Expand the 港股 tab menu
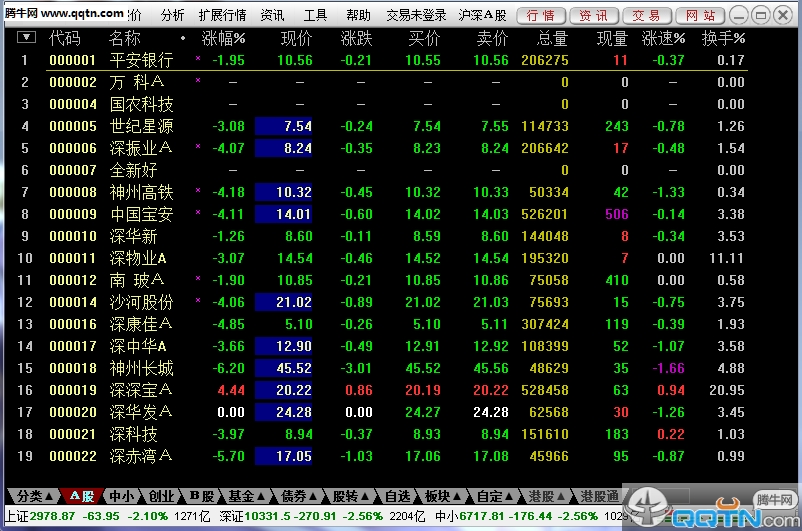802x531 pixels. point(546,496)
